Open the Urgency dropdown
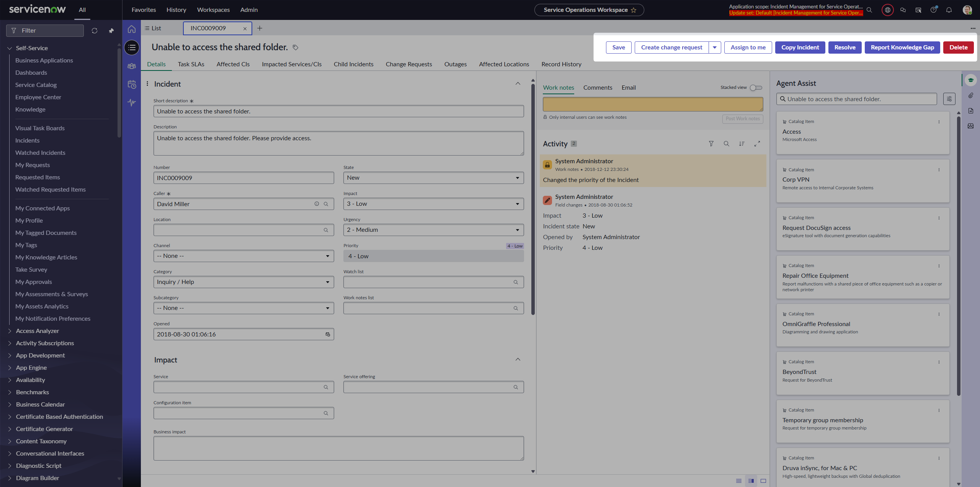980x487 pixels. pyautogui.click(x=433, y=230)
